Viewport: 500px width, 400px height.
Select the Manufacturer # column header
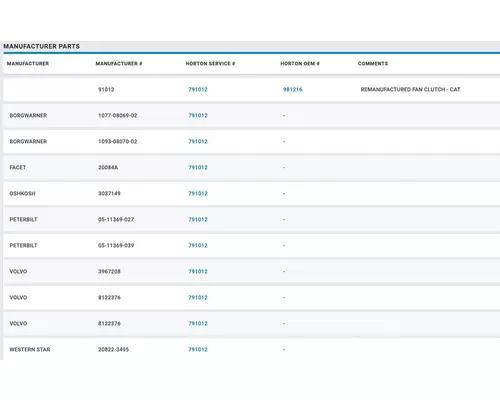coord(119,63)
